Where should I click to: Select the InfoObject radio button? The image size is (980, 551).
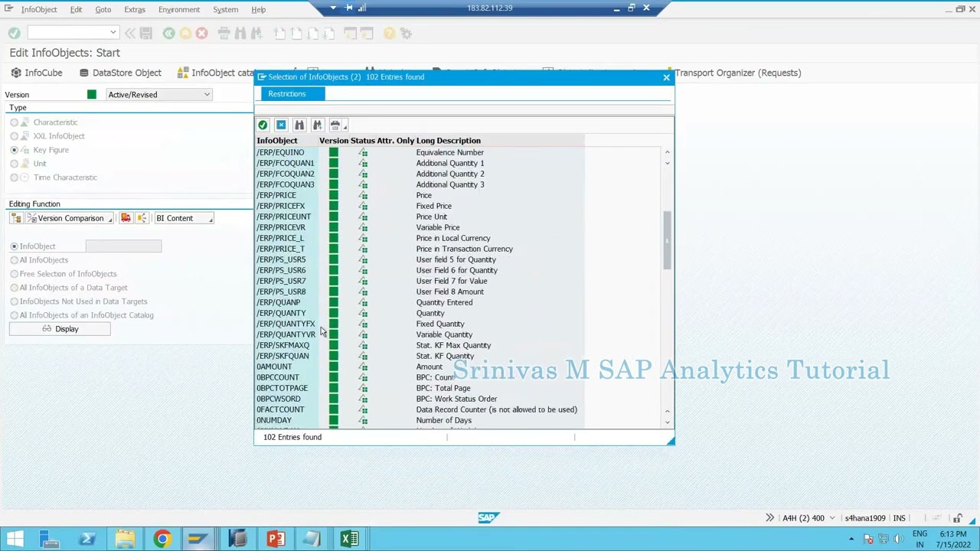15,246
